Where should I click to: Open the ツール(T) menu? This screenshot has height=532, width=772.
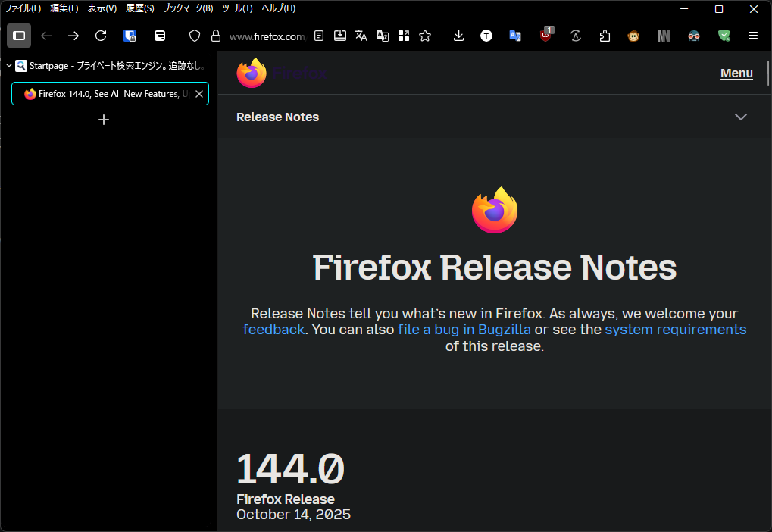237,8
